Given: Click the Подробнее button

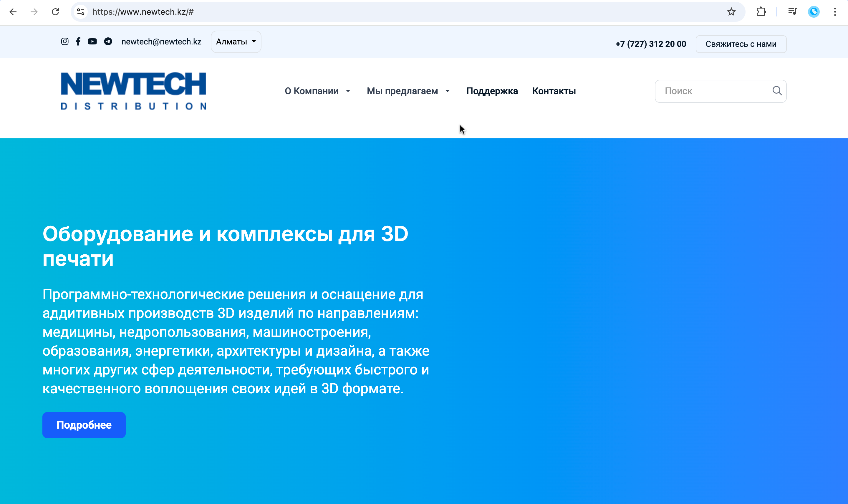Looking at the screenshot, I should click(x=84, y=425).
